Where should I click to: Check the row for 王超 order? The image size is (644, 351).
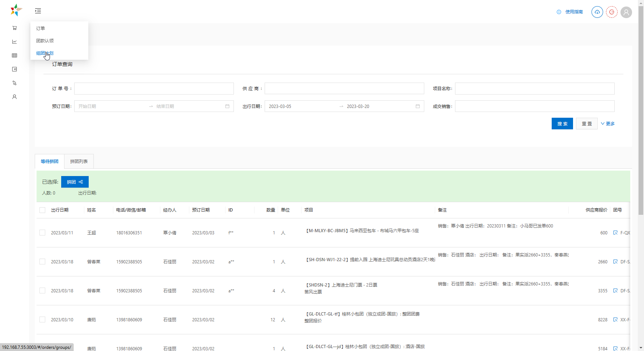(x=42, y=233)
